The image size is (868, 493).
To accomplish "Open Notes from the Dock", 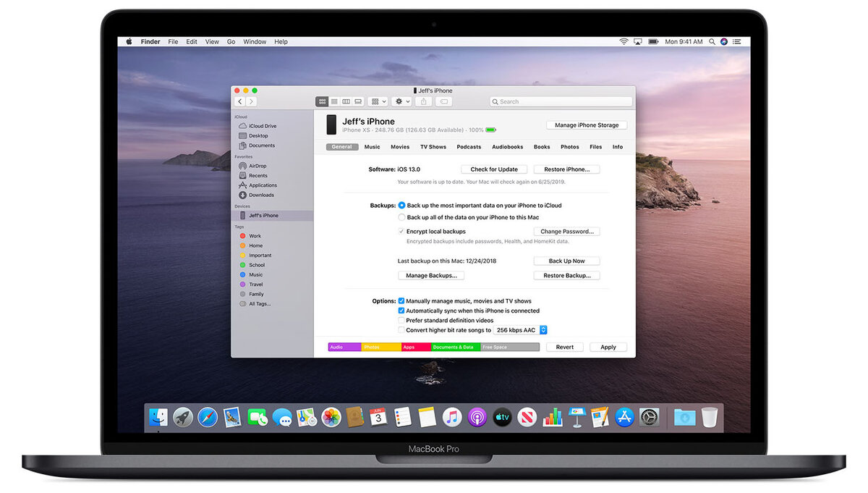I will pyautogui.click(x=427, y=417).
